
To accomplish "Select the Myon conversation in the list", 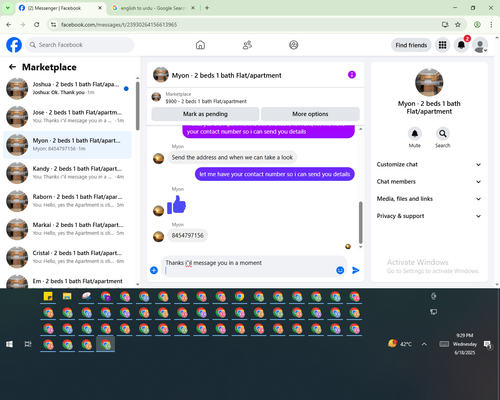I will (67, 145).
